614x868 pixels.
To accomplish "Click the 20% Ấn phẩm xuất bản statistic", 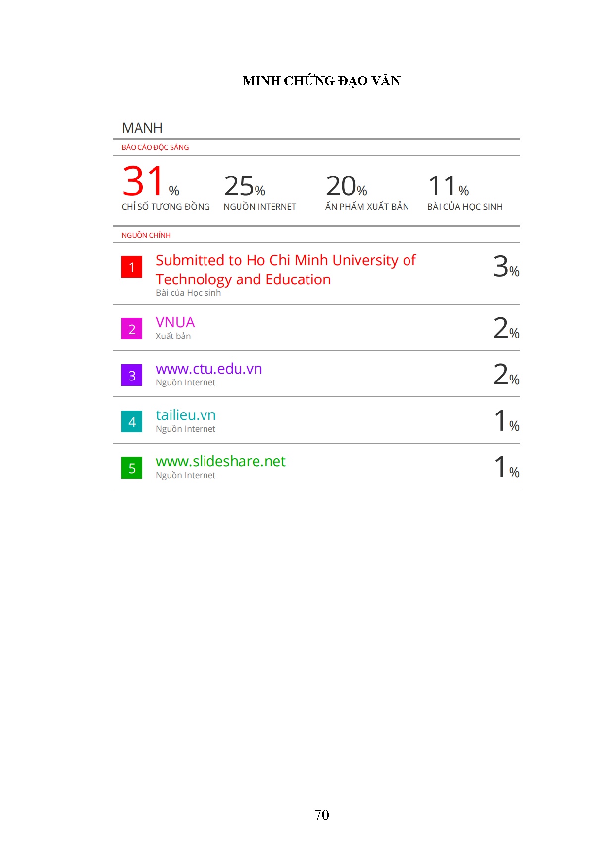I will pyautogui.click(x=346, y=187).
